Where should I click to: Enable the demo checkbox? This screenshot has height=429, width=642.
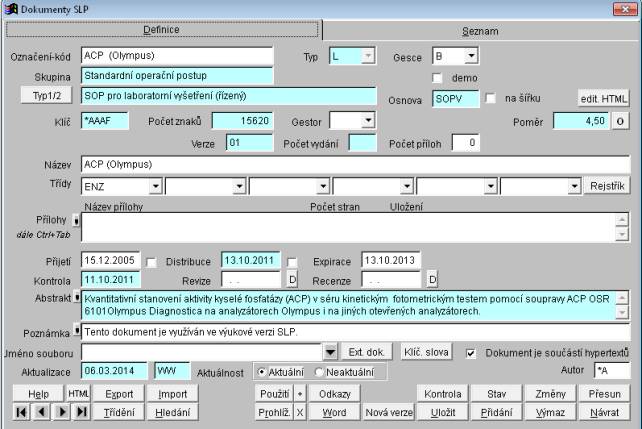coord(437,77)
